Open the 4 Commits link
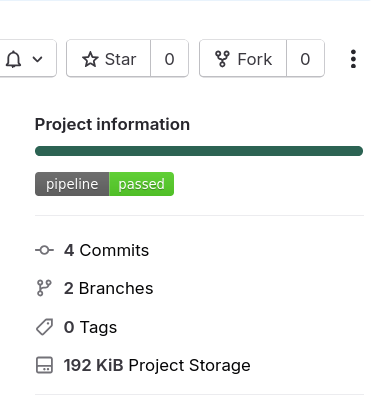391x396 pixels. [x=106, y=250]
